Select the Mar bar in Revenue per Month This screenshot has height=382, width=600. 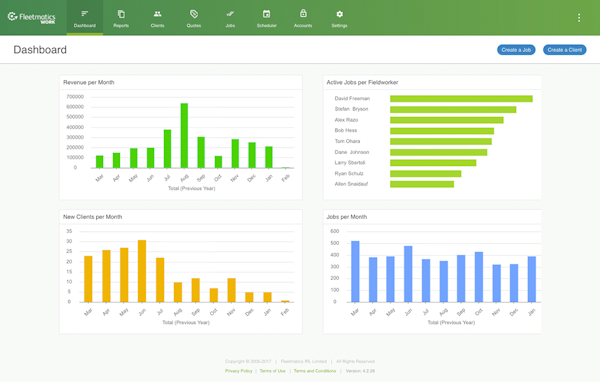point(99,162)
